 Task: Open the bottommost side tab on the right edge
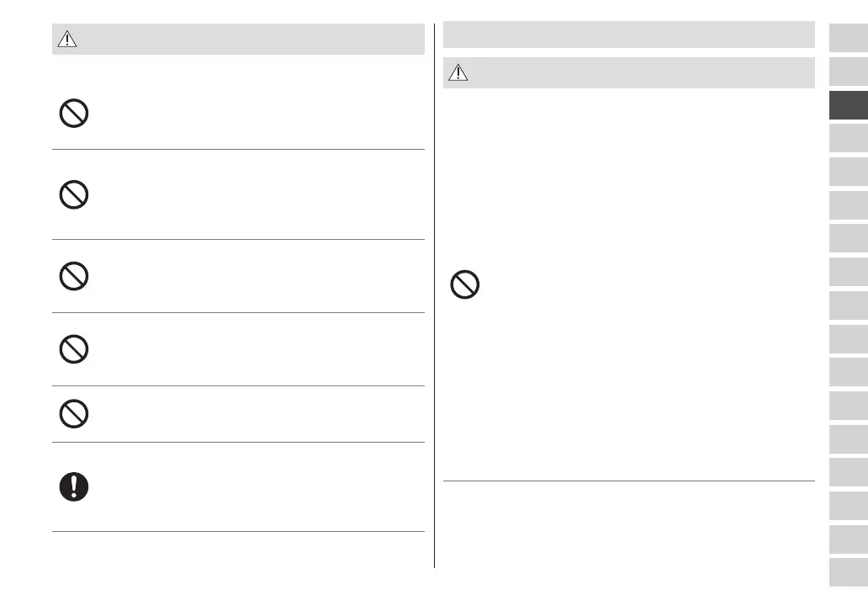tap(848, 571)
